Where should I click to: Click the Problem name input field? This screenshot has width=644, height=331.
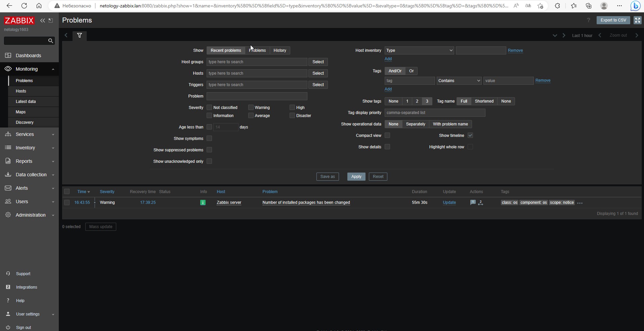tap(257, 96)
